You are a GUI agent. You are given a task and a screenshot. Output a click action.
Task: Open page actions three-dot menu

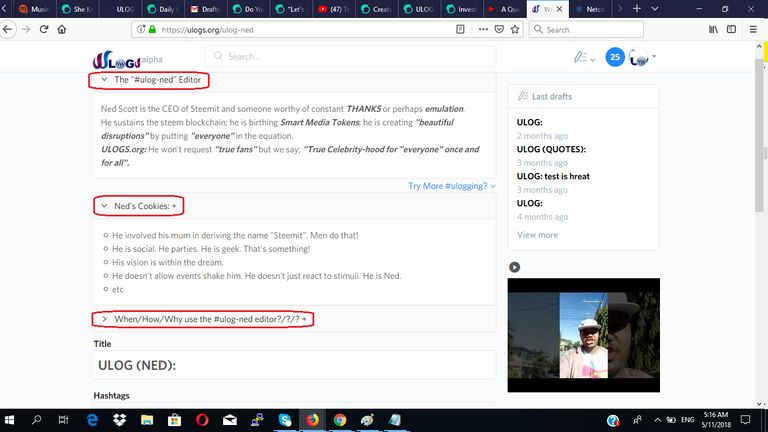click(x=483, y=29)
